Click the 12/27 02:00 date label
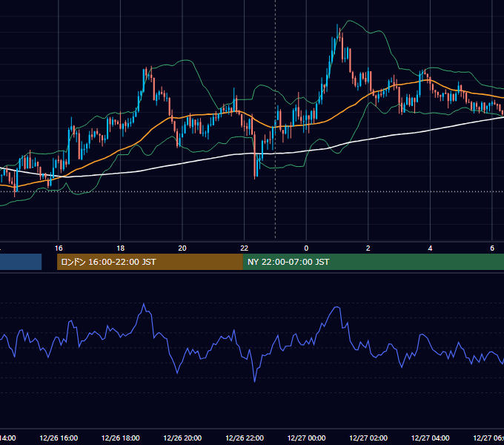Image resolution: width=504 pixels, height=445 pixels. click(368, 438)
